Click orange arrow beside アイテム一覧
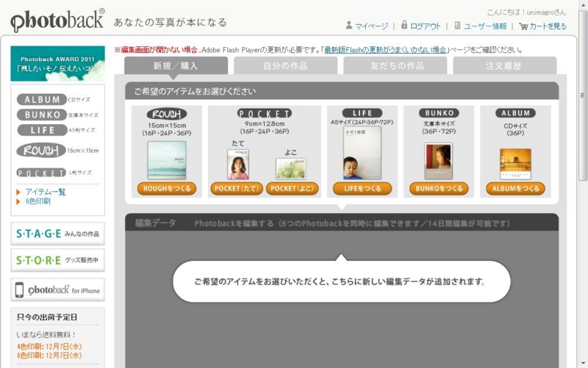 [x=18, y=192]
